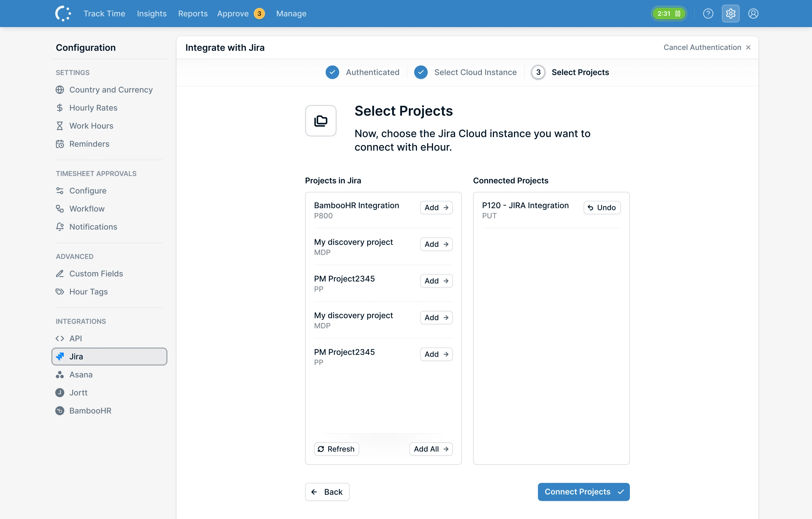
Task: Click the BambooHR logo icon
Action: [60, 411]
